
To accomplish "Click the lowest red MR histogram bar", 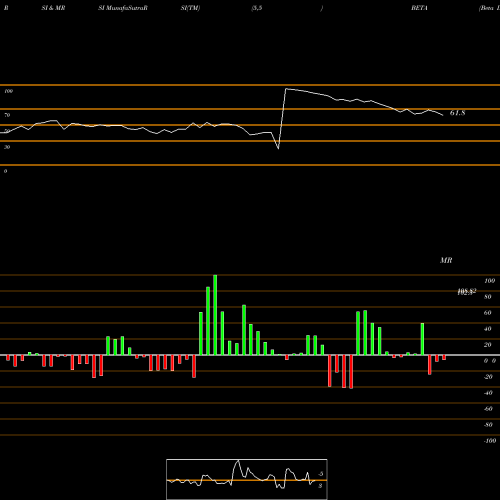I will (351, 372).
